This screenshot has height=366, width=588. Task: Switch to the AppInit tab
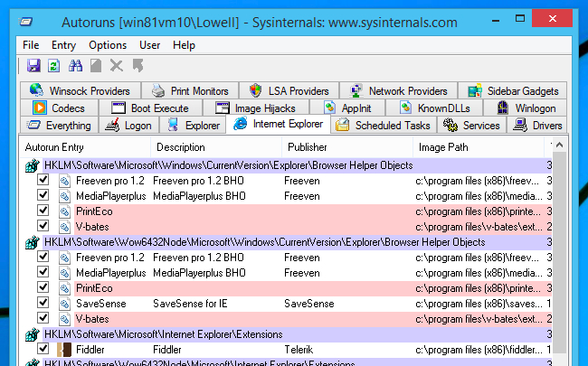(347, 108)
